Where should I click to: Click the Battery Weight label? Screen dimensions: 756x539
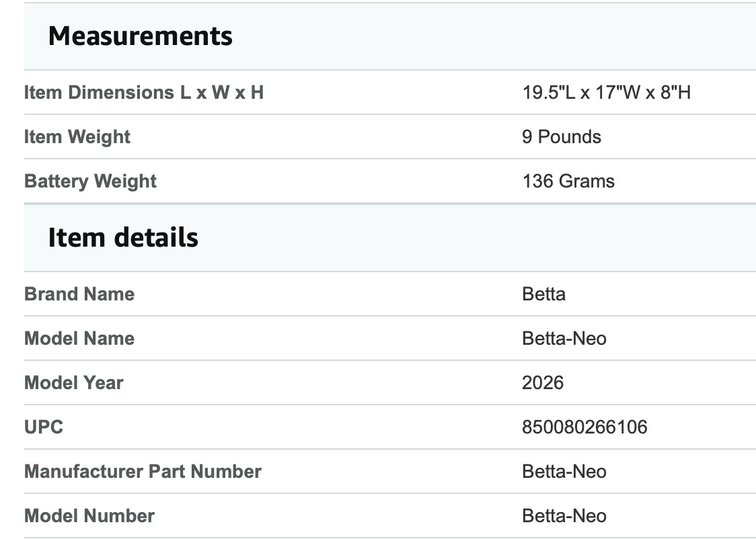click(90, 181)
